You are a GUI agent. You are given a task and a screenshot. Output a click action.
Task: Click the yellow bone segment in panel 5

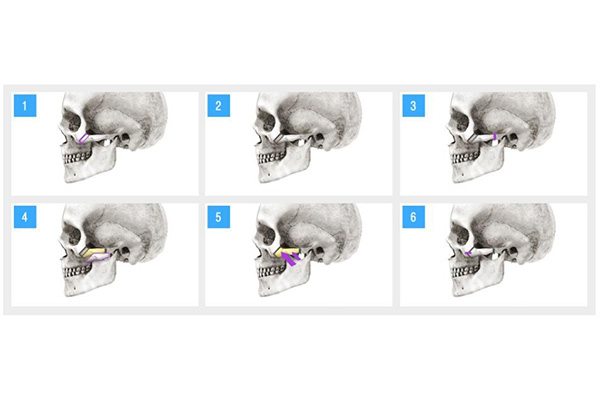(288, 251)
